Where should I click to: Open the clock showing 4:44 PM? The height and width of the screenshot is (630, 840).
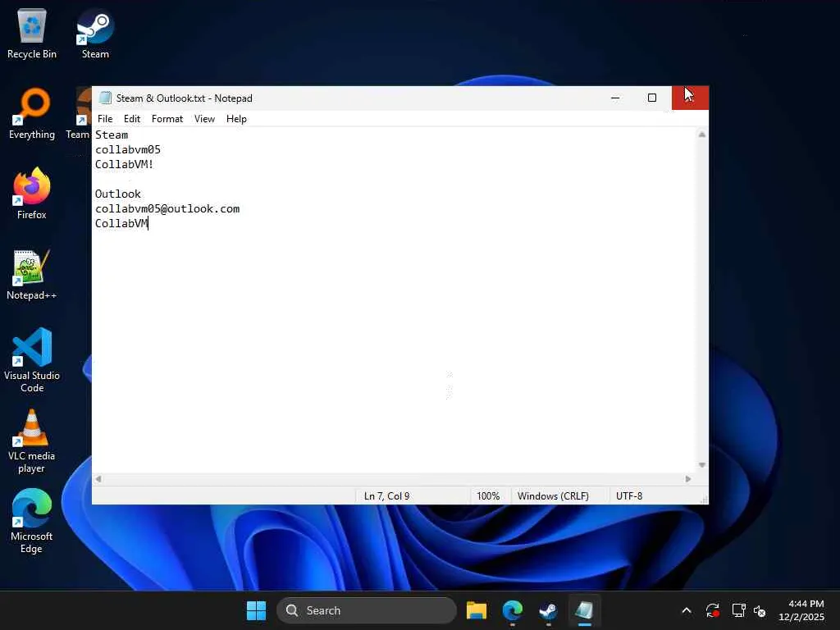point(801,610)
